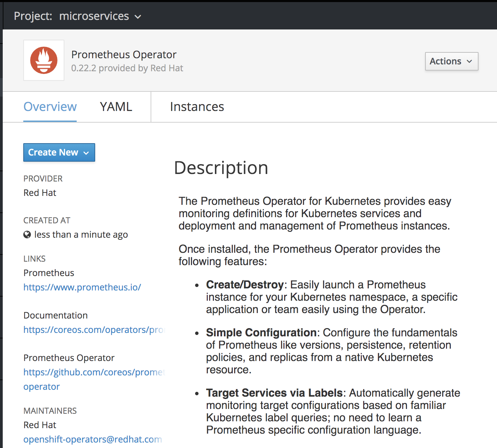This screenshot has width=497, height=448.
Task: Open the Project microservices dropdown
Action: pos(78,16)
